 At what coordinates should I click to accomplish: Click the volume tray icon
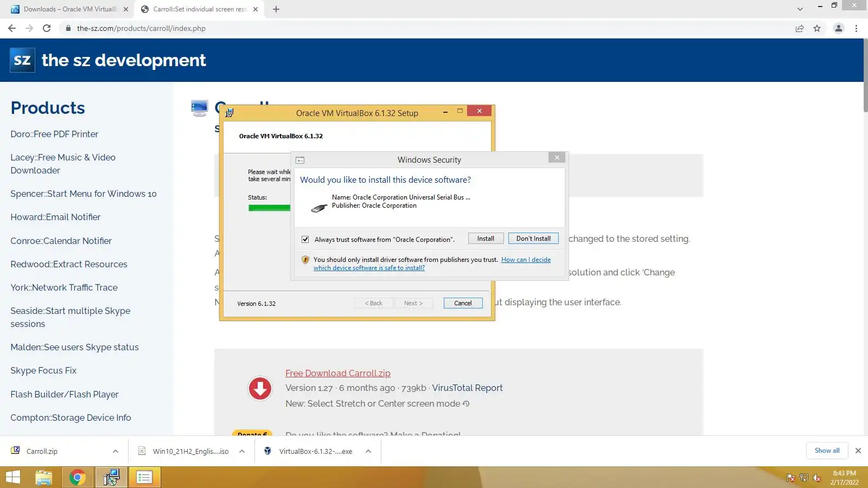pos(817,478)
